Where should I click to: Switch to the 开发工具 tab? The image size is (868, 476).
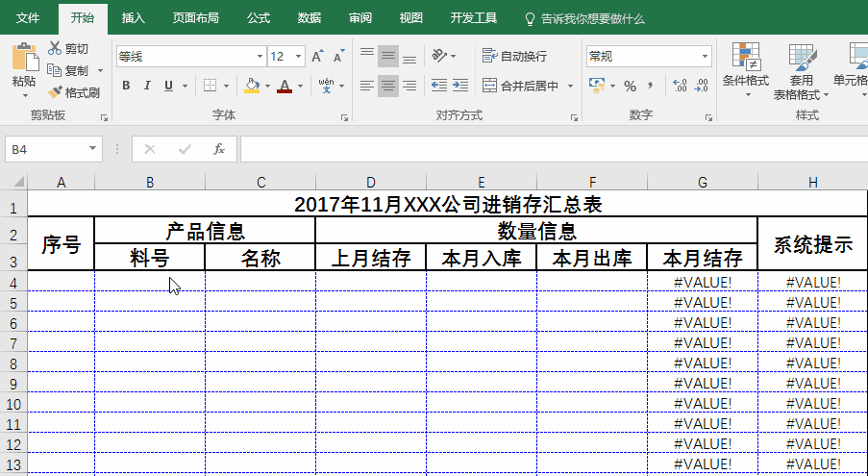pos(474,18)
